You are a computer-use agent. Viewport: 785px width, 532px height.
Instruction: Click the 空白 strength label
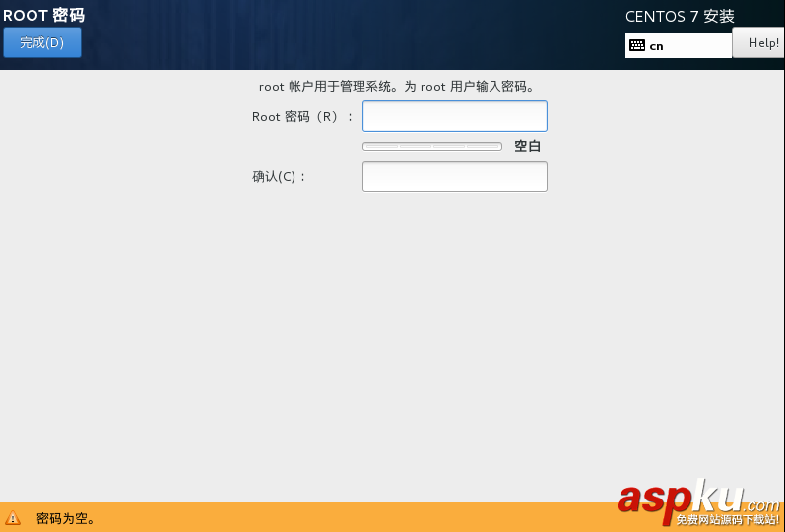pos(528,146)
